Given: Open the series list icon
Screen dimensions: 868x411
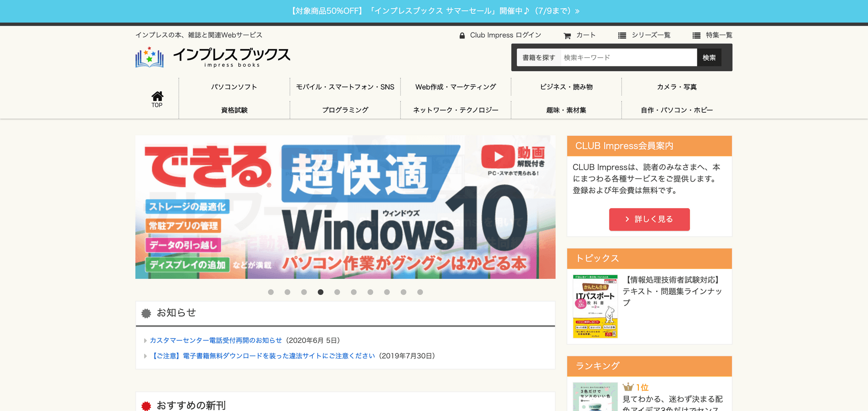Looking at the screenshot, I should 622,36.
